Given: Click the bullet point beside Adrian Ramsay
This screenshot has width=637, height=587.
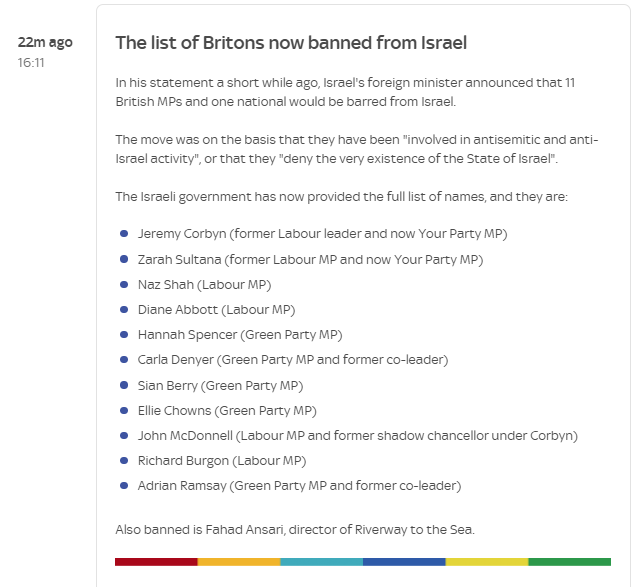Looking at the screenshot, I should pyautogui.click(x=124, y=485).
